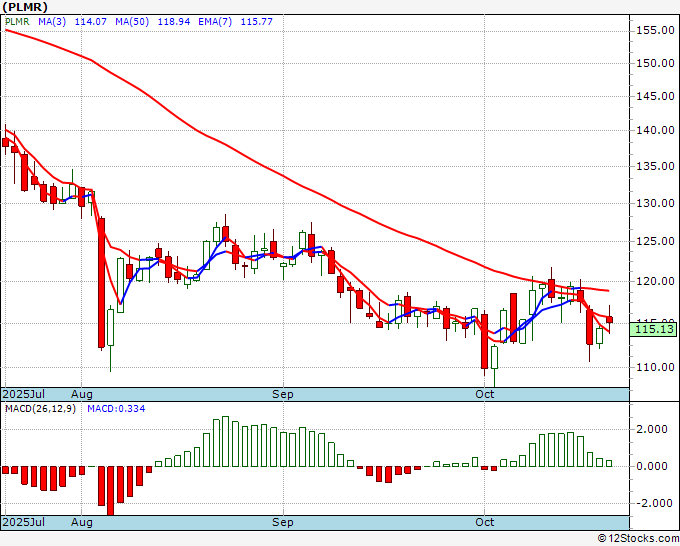The height and width of the screenshot is (546, 680).
Task: Click the 135.00 price axis label
Action: pos(655,166)
